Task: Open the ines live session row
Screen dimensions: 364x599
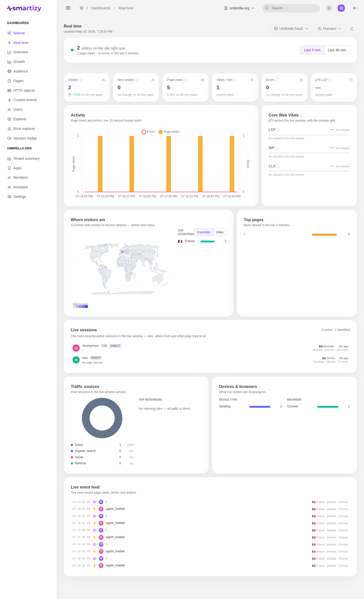Action: click(210, 360)
